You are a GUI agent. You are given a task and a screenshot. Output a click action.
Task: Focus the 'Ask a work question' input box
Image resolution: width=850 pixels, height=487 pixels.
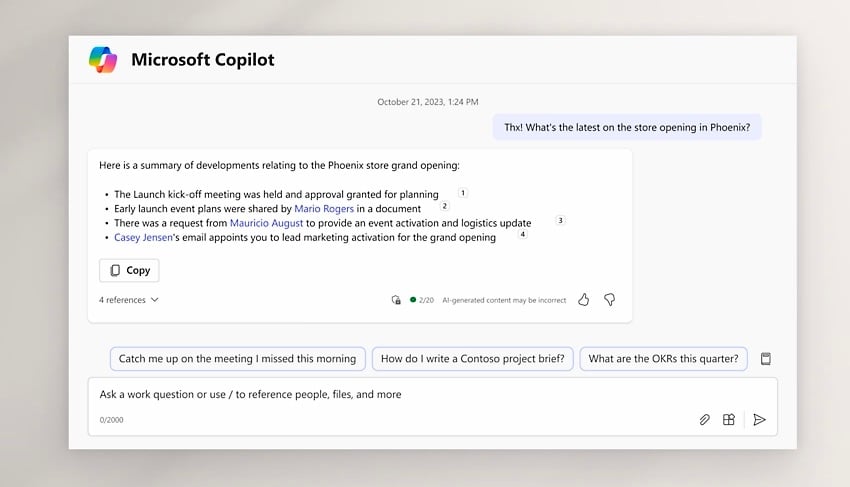[x=433, y=407]
